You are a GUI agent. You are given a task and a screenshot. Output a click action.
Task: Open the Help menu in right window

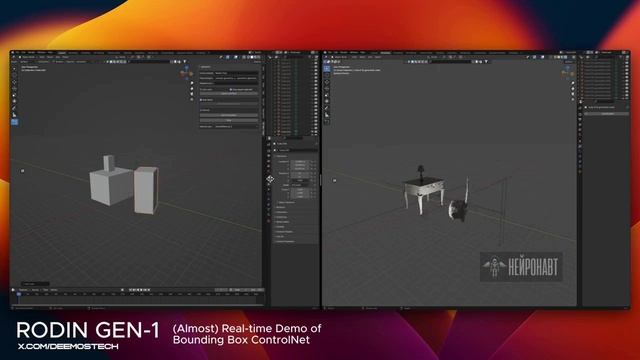point(363,53)
